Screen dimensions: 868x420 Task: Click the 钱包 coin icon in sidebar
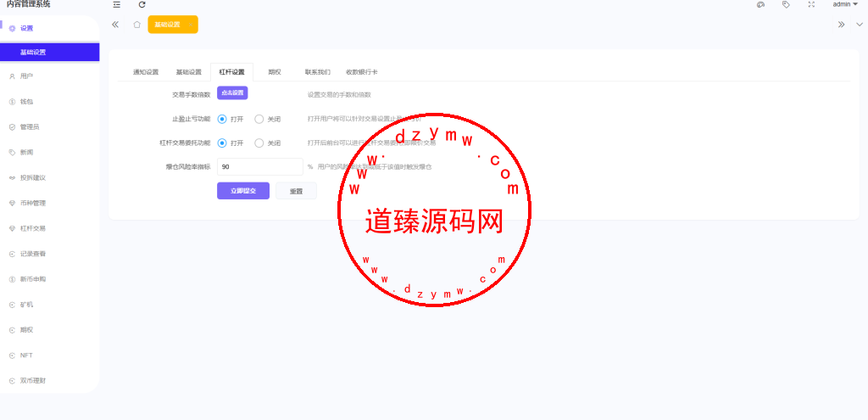pos(12,102)
